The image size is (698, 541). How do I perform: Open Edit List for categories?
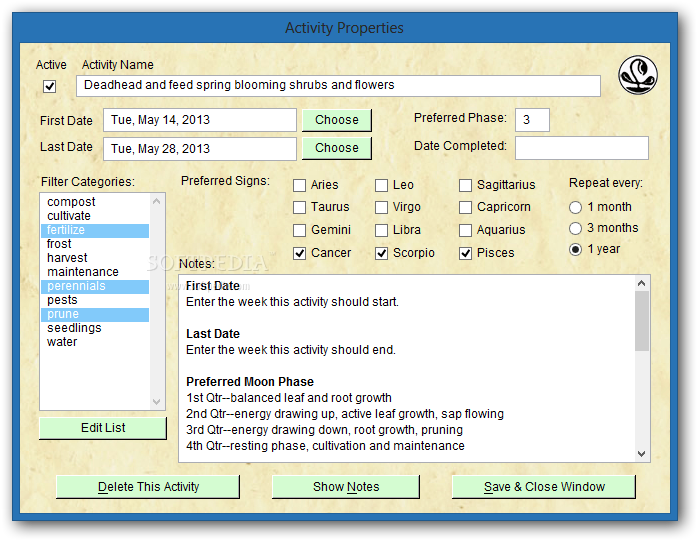point(103,428)
